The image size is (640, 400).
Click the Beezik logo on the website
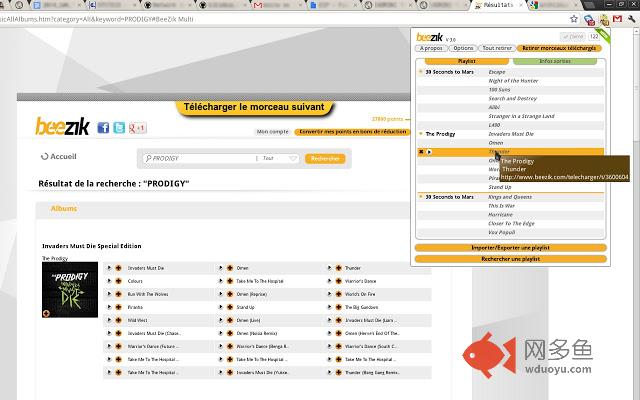(62, 126)
